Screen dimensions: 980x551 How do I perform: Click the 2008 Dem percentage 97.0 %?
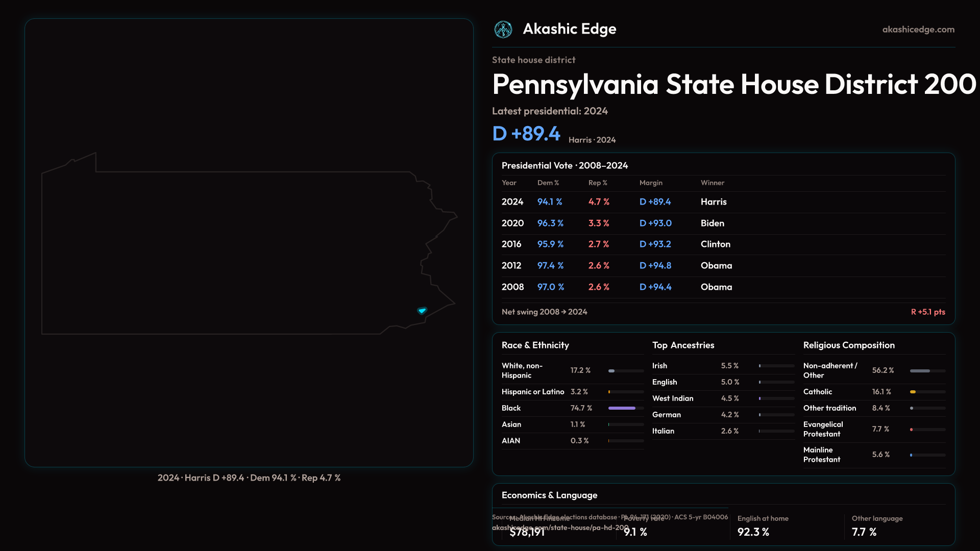coord(550,287)
